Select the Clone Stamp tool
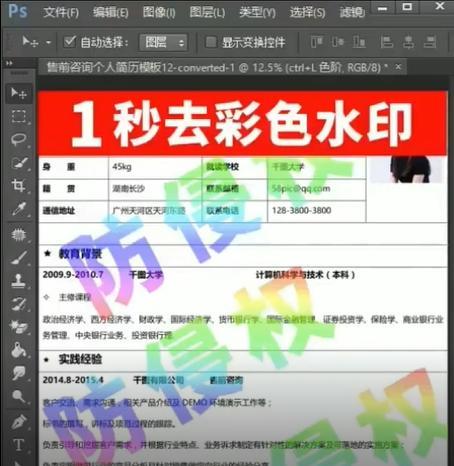Image resolution: width=454 pixels, height=466 pixels. pyautogui.click(x=19, y=281)
